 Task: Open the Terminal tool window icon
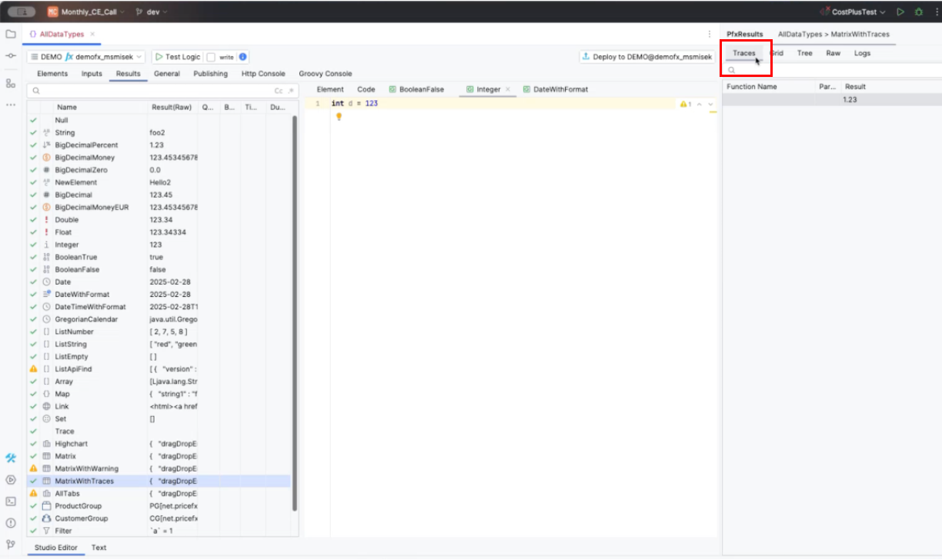coord(11,501)
